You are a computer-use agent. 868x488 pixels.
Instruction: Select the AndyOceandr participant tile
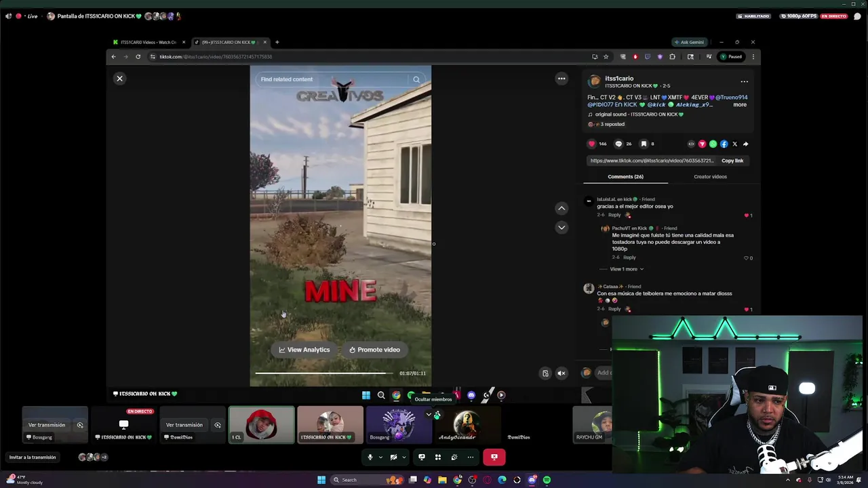[x=467, y=425]
